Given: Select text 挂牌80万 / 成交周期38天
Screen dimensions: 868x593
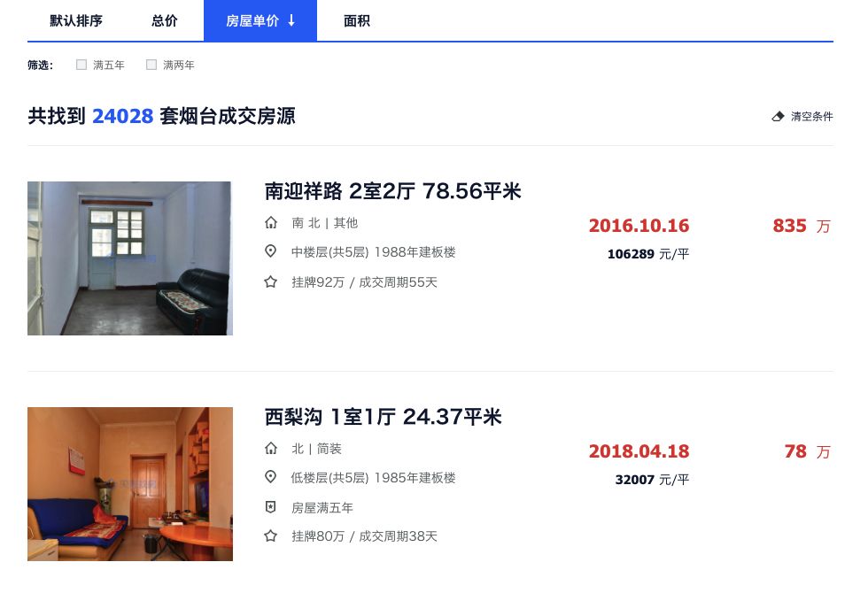Looking at the screenshot, I should [364, 536].
